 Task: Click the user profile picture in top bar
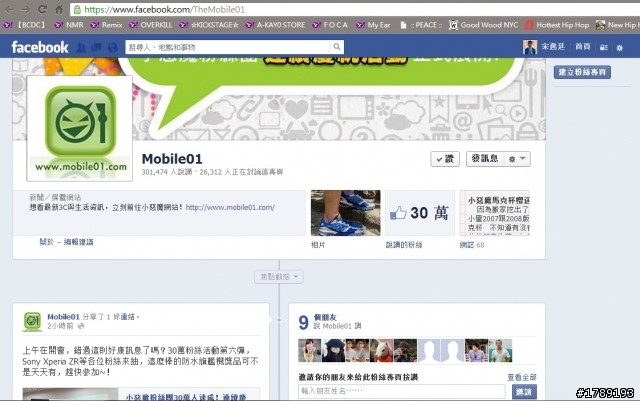pyautogui.click(x=530, y=47)
